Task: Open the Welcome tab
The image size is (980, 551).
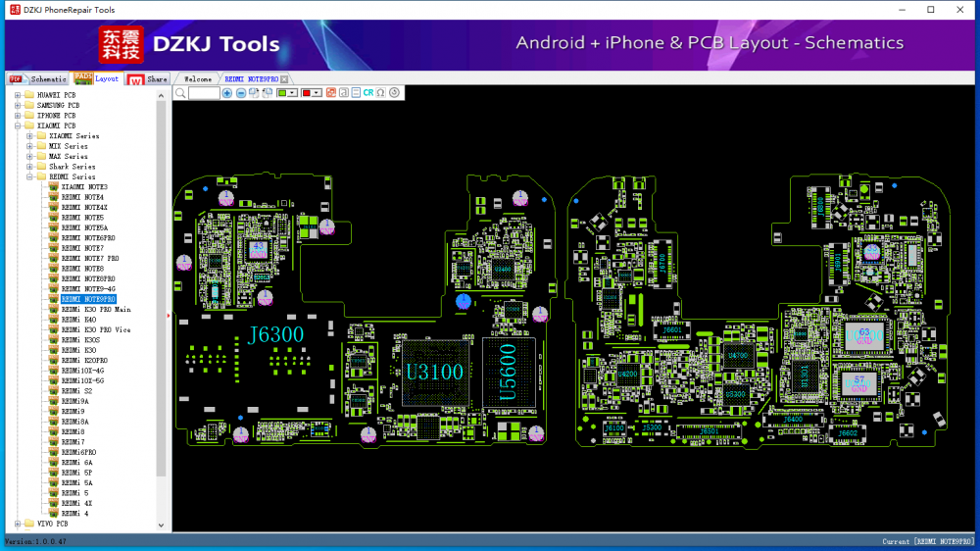Action: pyautogui.click(x=198, y=79)
